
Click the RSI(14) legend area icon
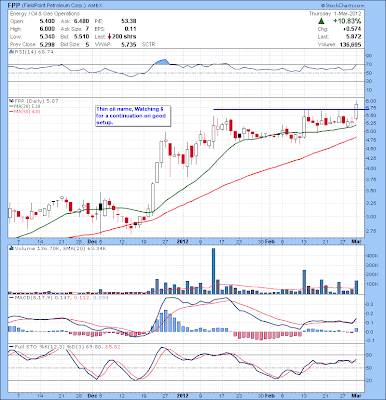coord(10,52)
